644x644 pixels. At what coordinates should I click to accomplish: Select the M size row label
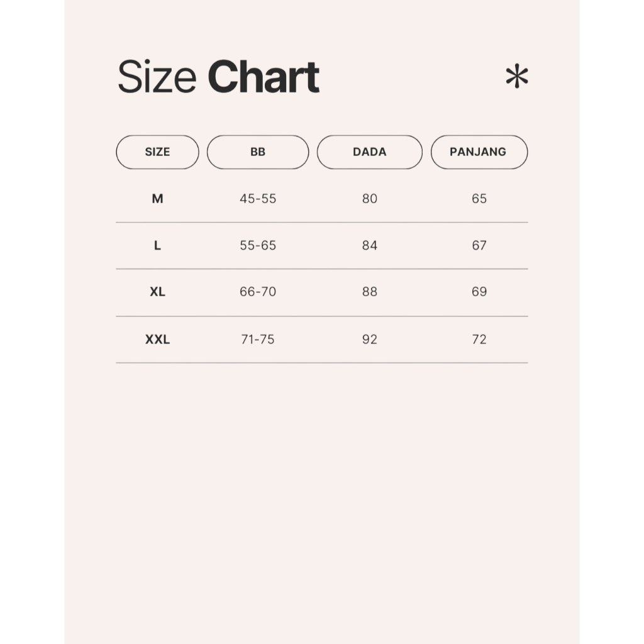tap(157, 199)
